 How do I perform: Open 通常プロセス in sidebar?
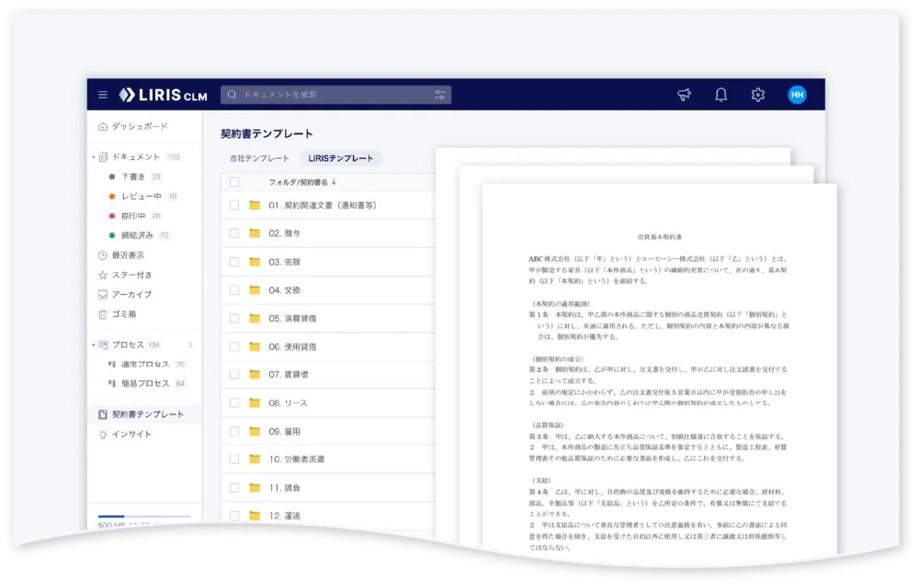click(x=147, y=364)
